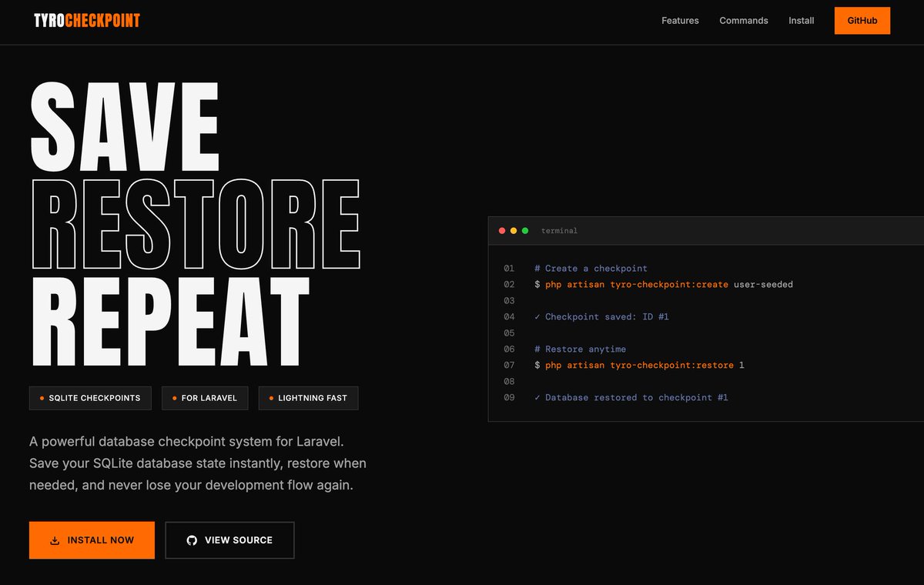Click the LIGHTNING FAST badge
924x585 pixels.
tap(308, 398)
